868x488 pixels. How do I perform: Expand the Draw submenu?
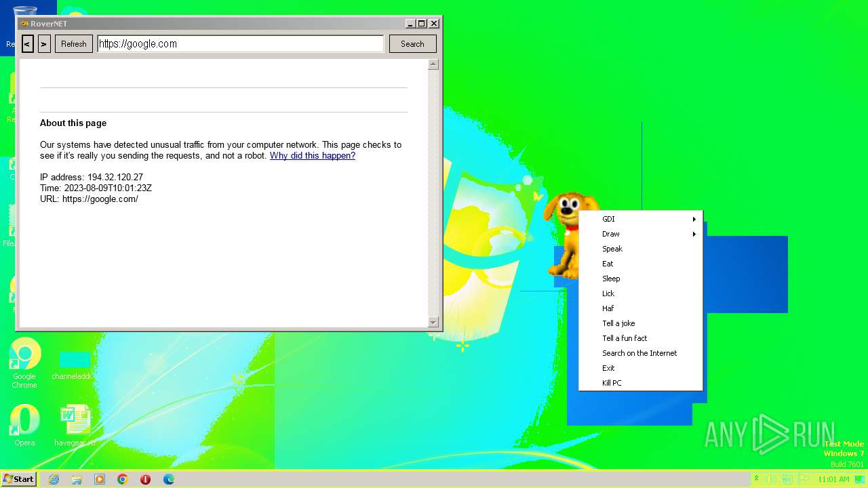coord(641,234)
